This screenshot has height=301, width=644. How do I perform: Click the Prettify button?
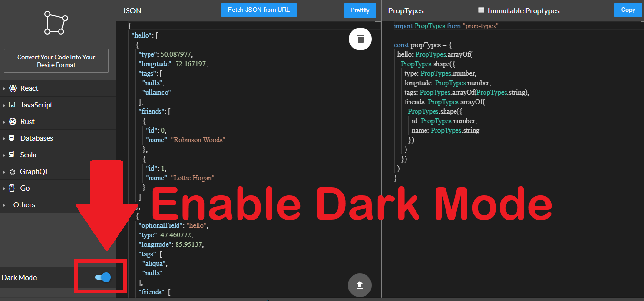pyautogui.click(x=360, y=10)
